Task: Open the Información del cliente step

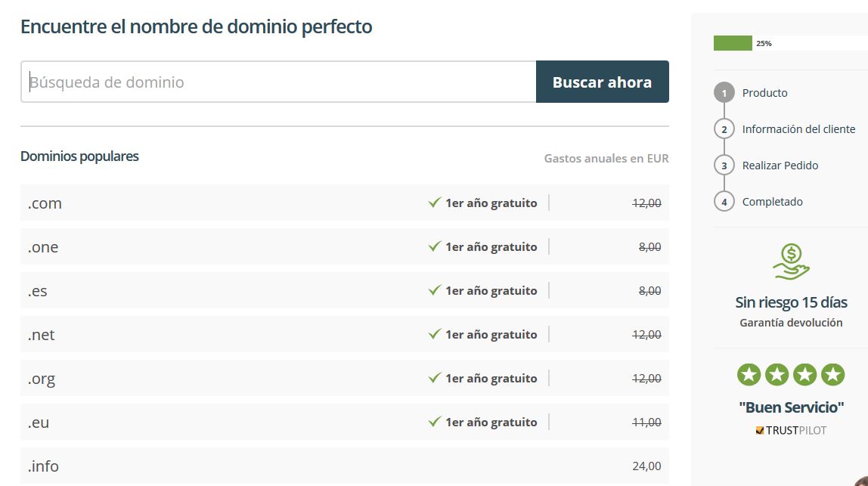Action: [x=798, y=129]
